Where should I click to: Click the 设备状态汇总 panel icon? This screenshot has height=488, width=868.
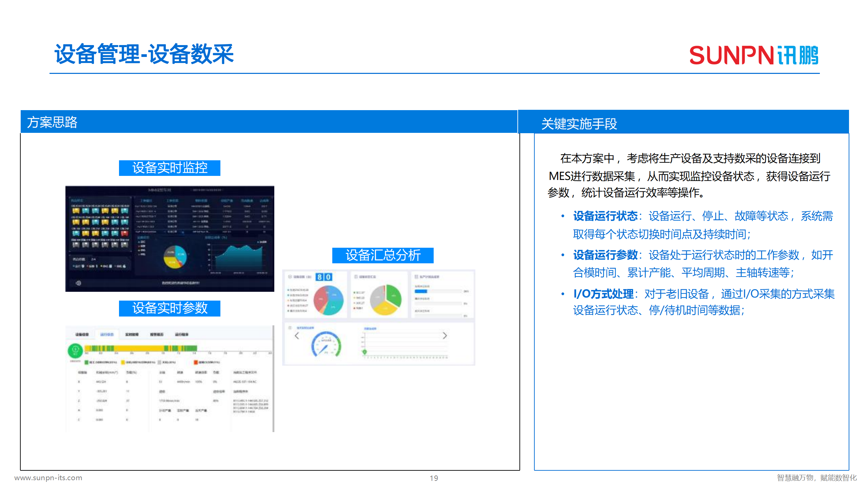(x=356, y=277)
